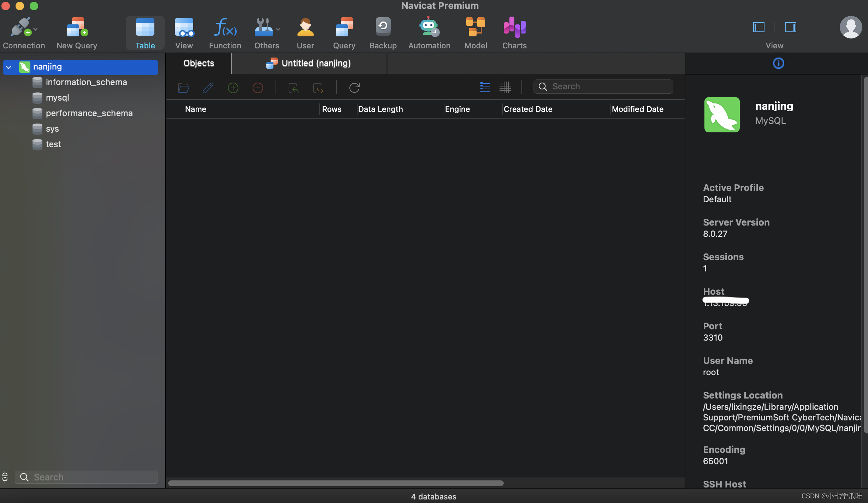Focus the objects Search field
868x503 pixels.
click(603, 86)
